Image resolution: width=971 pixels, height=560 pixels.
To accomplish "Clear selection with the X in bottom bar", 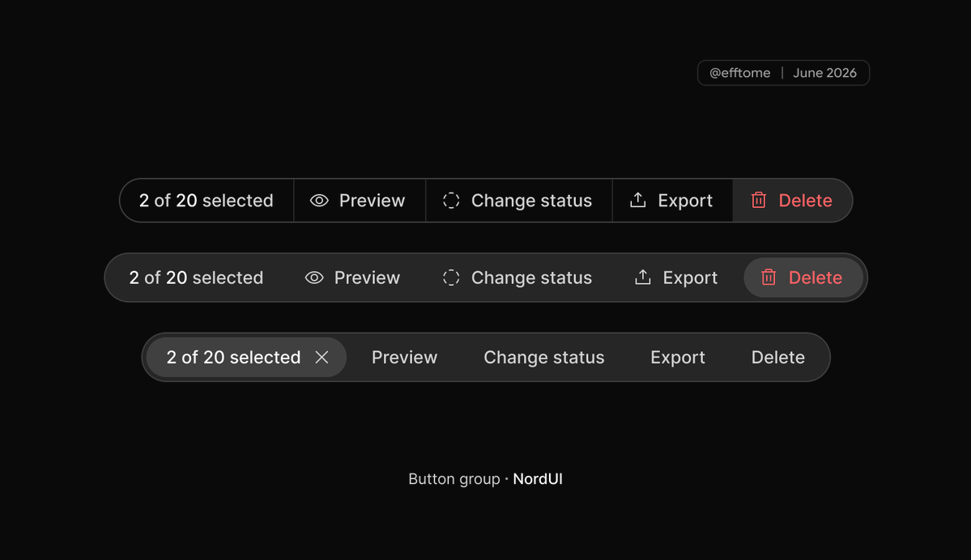I will pyautogui.click(x=322, y=357).
